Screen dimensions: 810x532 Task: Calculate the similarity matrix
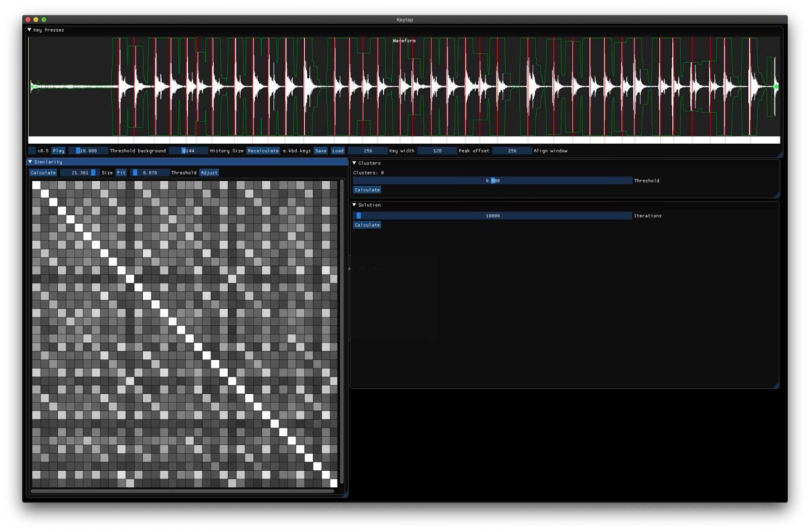point(43,172)
